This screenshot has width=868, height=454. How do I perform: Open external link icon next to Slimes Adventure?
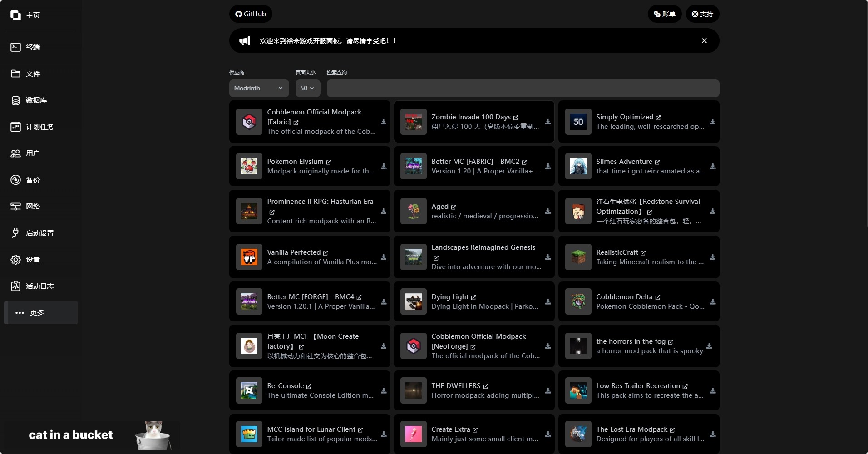point(657,162)
